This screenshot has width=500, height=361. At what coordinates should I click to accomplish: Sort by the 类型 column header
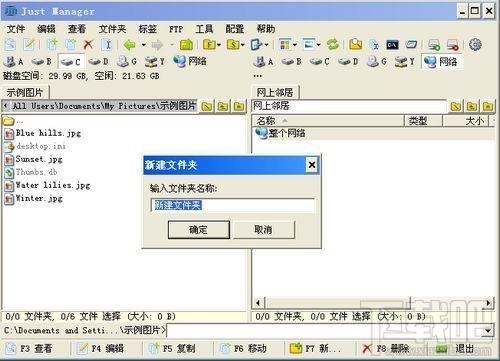pos(423,121)
